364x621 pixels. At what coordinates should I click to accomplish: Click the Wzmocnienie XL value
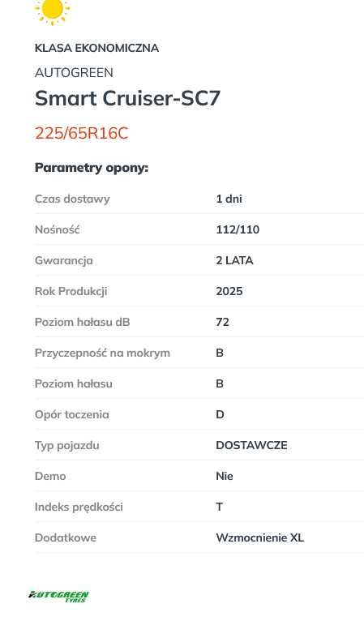[260, 537]
